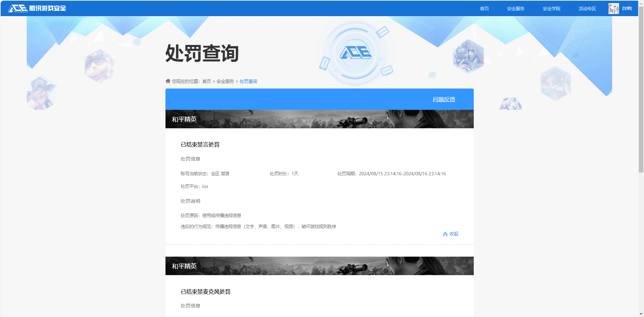Click the Tencent Game Security ACE logo
644x317 pixels.
pos(37,8)
